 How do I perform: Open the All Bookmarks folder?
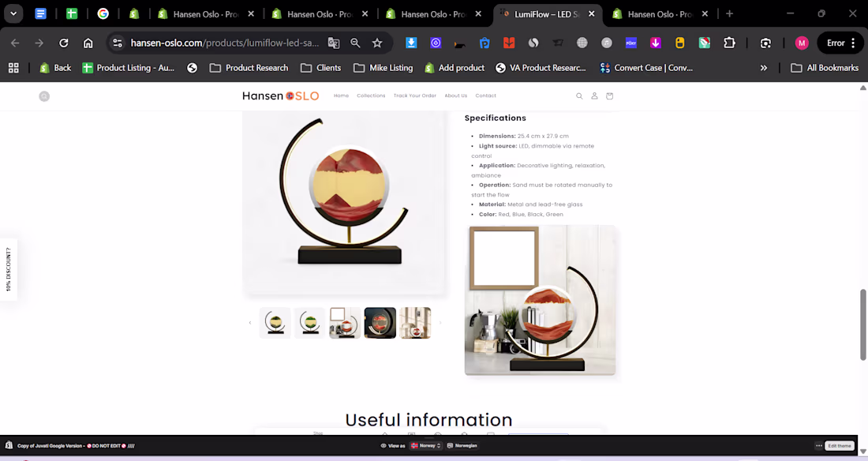click(x=825, y=68)
